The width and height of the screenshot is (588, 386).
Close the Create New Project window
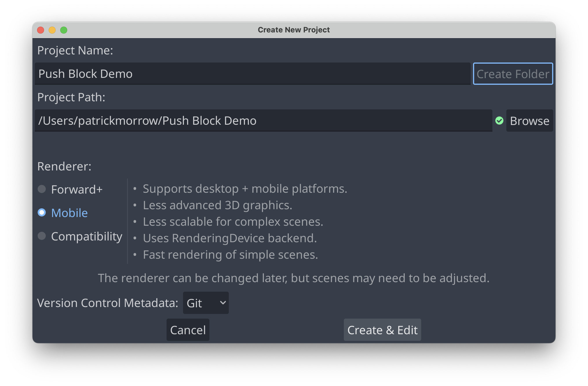click(41, 30)
